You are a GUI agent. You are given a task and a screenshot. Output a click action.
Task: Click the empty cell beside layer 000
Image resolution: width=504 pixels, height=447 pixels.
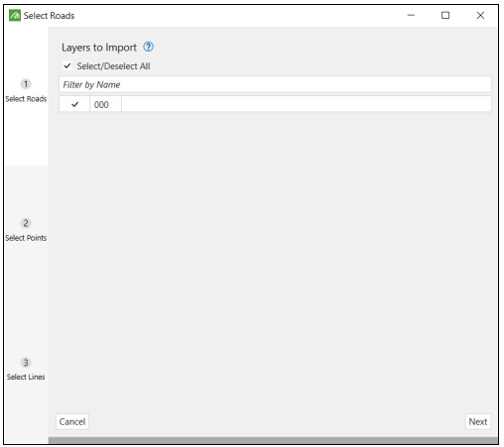[x=307, y=104]
